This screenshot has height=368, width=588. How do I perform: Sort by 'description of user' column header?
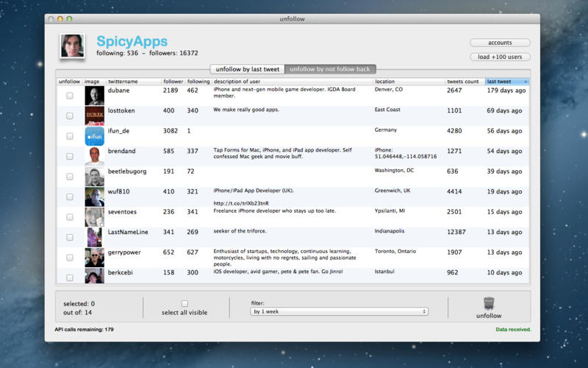pos(293,82)
